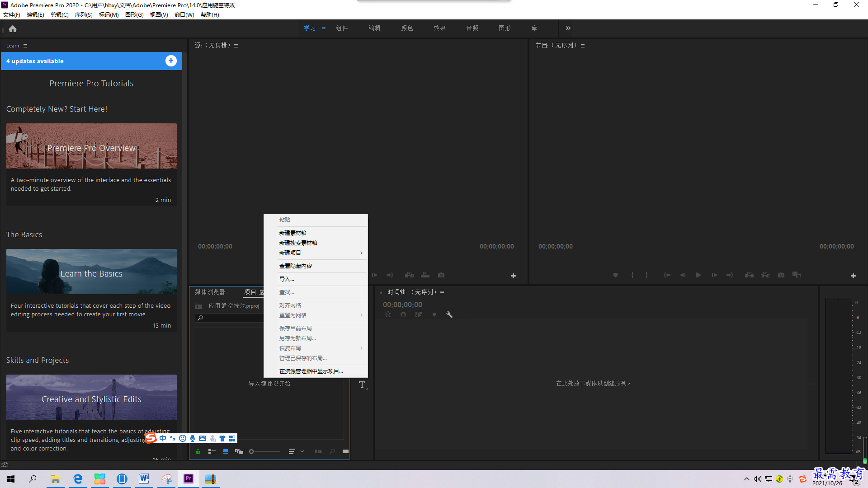Open Comparison View in Program monitor
This screenshot has width=868, height=488.
point(797,275)
